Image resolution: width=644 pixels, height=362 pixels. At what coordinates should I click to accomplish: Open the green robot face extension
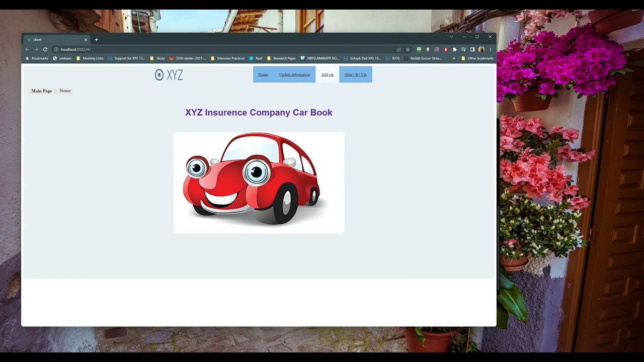point(419,49)
